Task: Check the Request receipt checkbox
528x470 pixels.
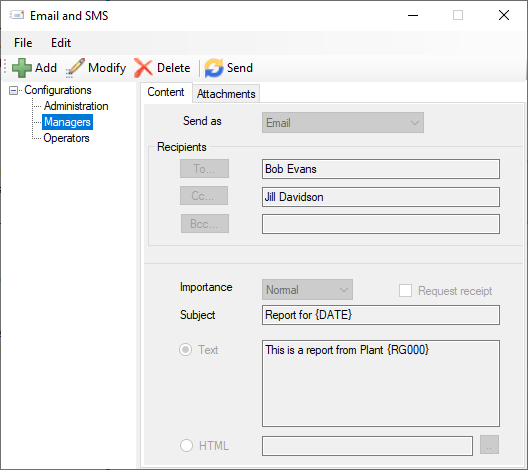Action: click(x=405, y=291)
